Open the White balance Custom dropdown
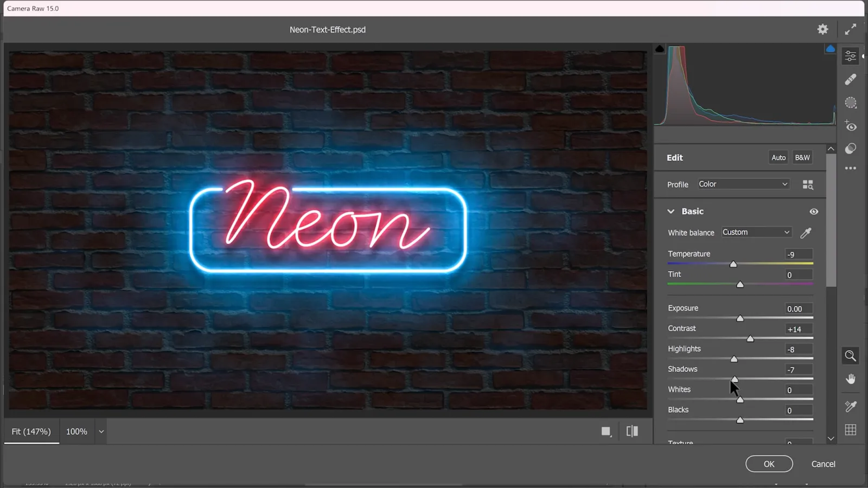The image size is (868, 488). coord(756,233)
